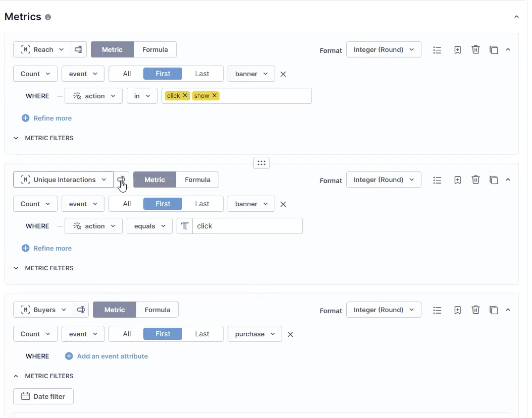
Task: Add an event attribute in Buyers
Action: (107, 356)
